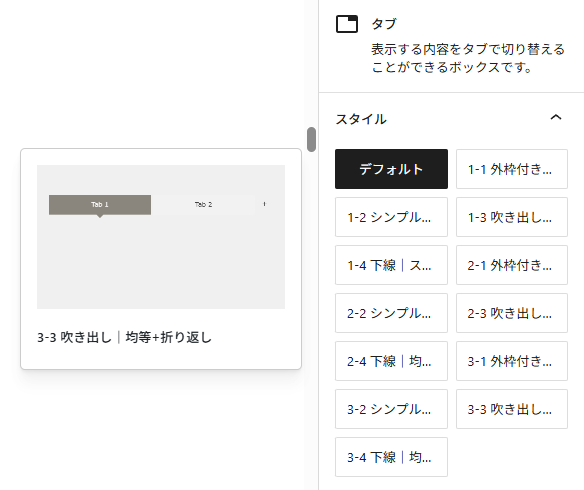Viewport: 584px width, 490px height.
Task: Pick the 2-3 吹き出し style
Action: [512, 313]
